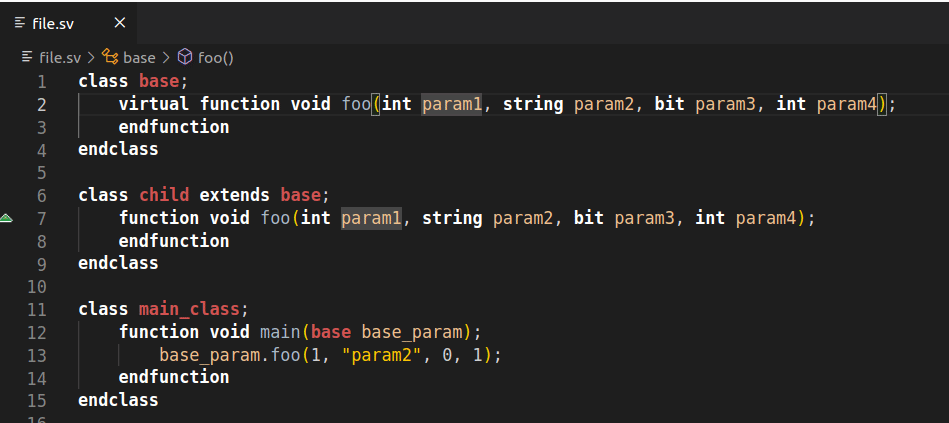949x423 pixels.
Task: Click the green override triangle in the gutter
Action: tap(7, 217)
